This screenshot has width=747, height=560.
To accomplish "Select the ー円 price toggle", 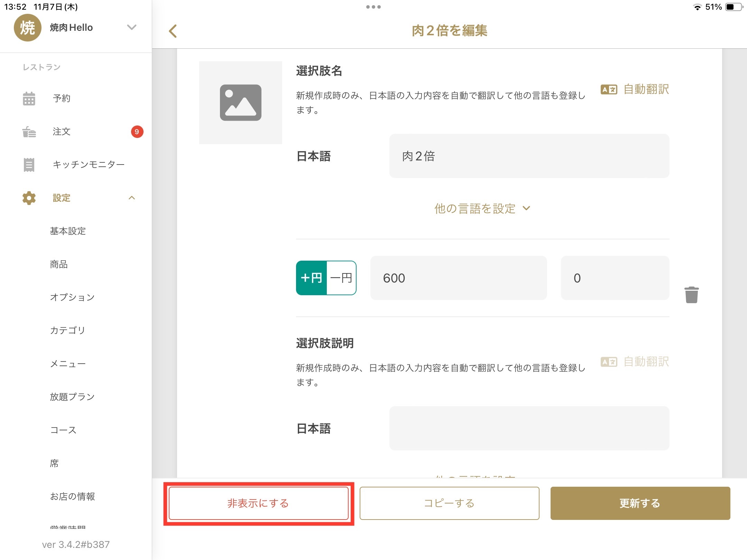I will point(341,278).
